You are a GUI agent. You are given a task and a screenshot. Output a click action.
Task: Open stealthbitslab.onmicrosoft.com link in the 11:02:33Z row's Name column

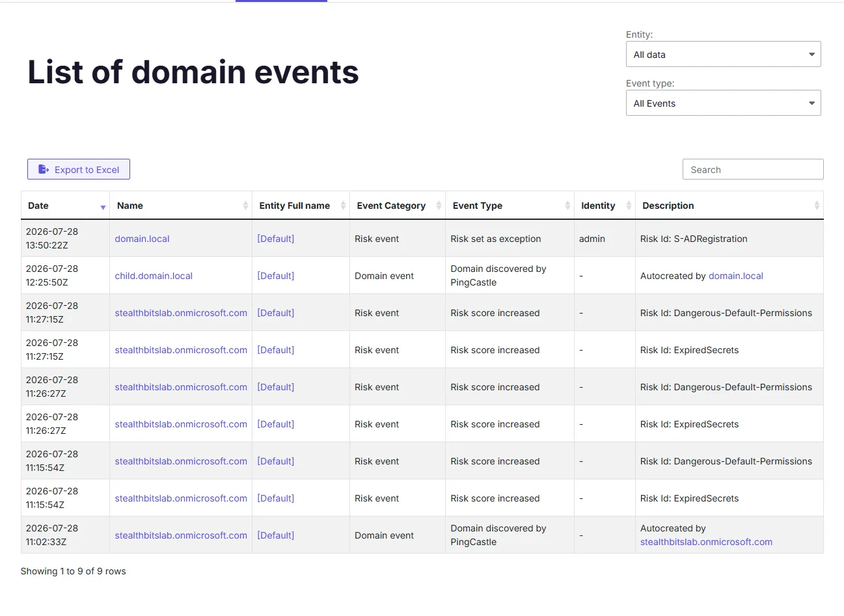tap(181, 535)
